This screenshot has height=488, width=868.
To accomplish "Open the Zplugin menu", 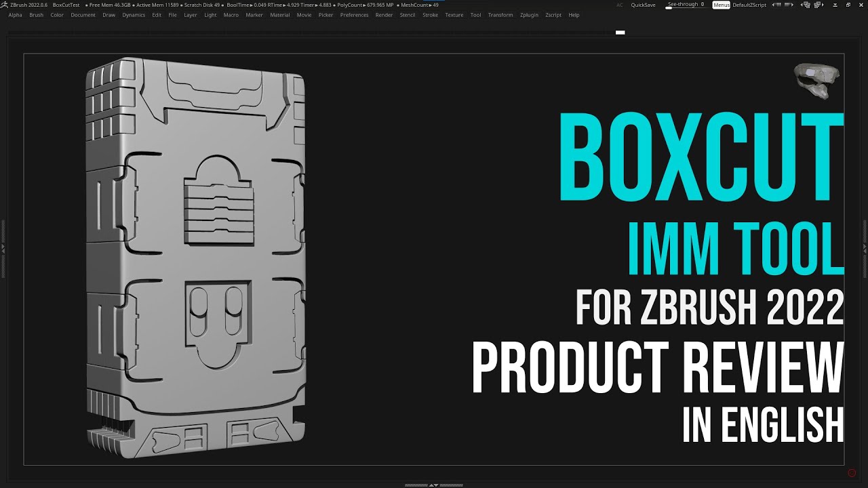I will [x=529, y=15].
